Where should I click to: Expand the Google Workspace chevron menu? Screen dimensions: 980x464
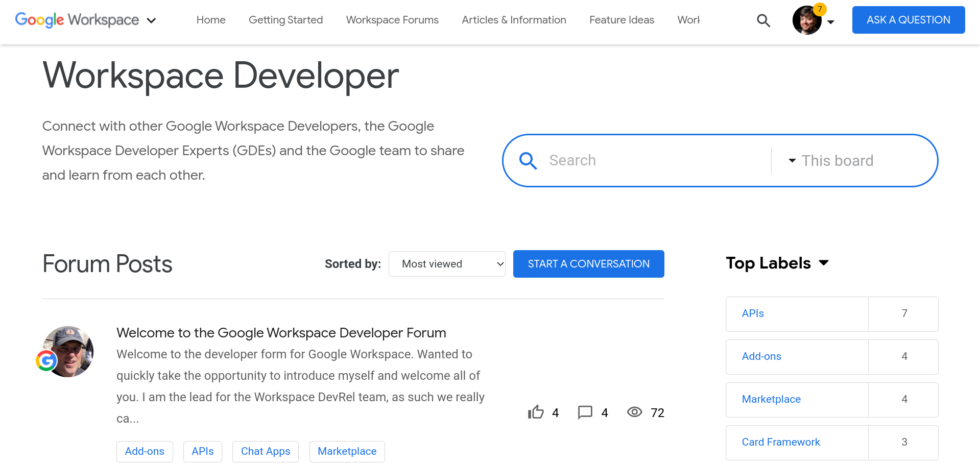point(151,20)
